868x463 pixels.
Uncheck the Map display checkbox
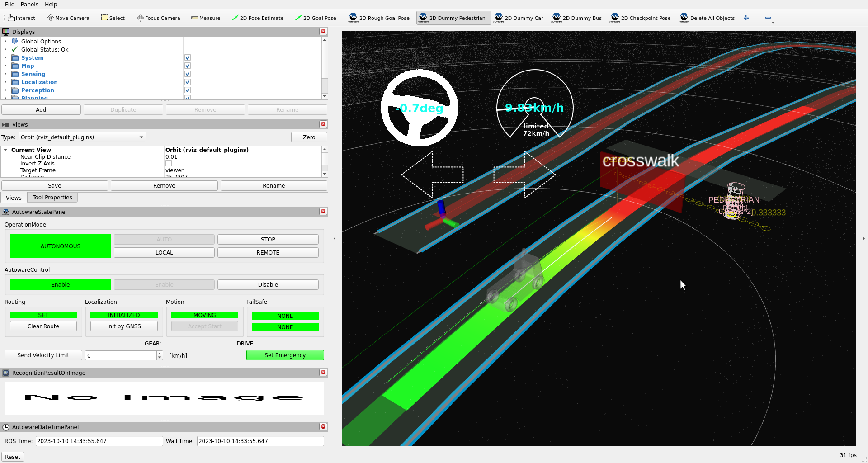coord(188,66)
